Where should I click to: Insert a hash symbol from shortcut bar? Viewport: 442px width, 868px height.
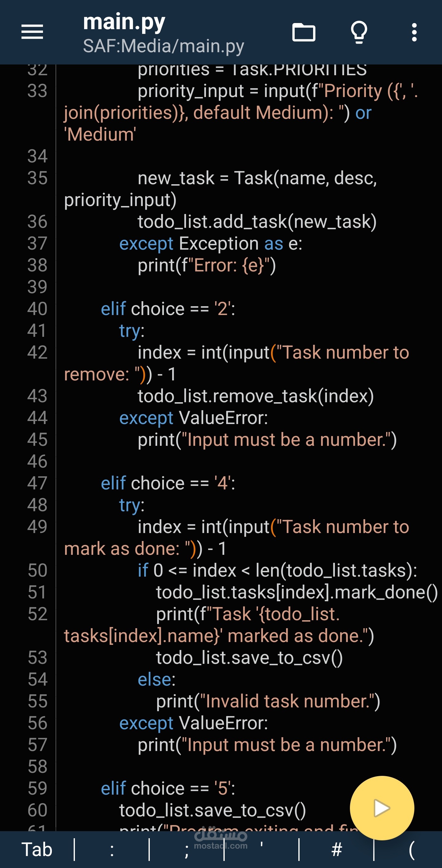336,850
